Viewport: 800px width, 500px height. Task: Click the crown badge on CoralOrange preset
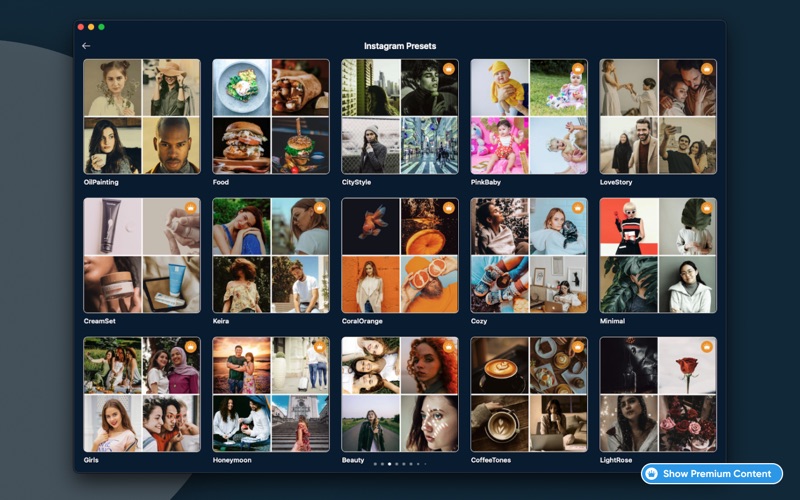(x=448, y=208)
